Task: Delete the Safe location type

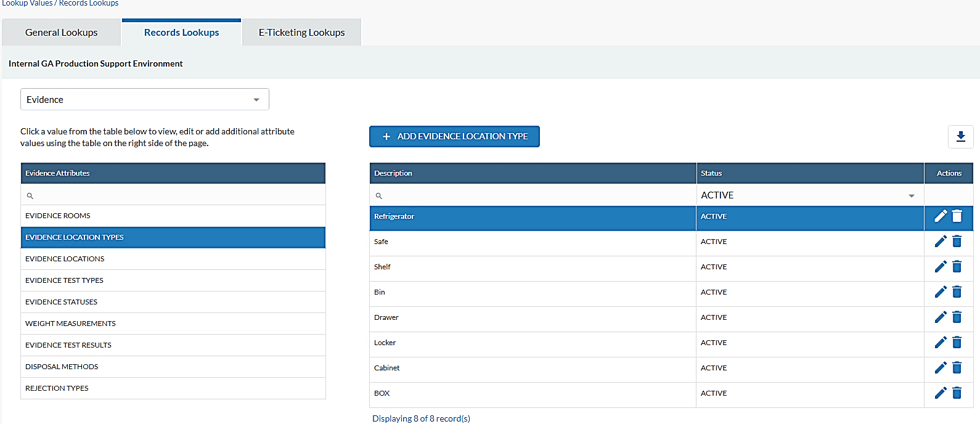Action: 957,241
